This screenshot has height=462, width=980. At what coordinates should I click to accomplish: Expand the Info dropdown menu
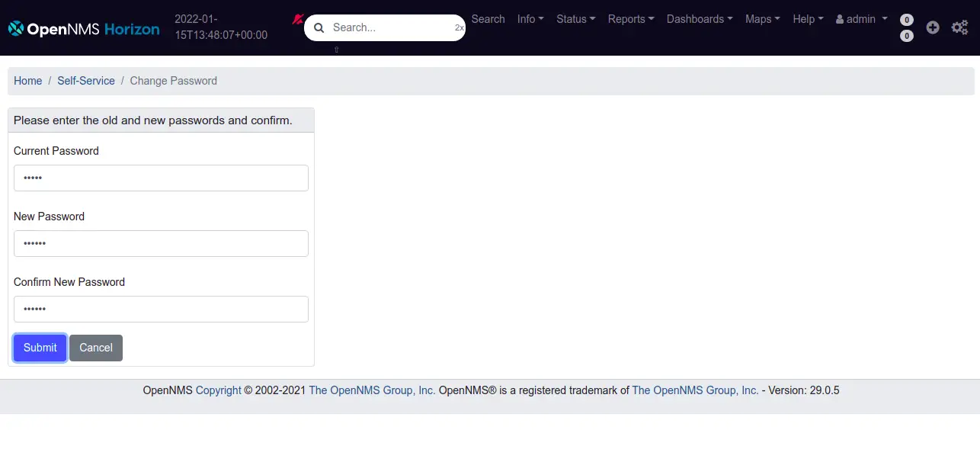[x=530, y=19]
